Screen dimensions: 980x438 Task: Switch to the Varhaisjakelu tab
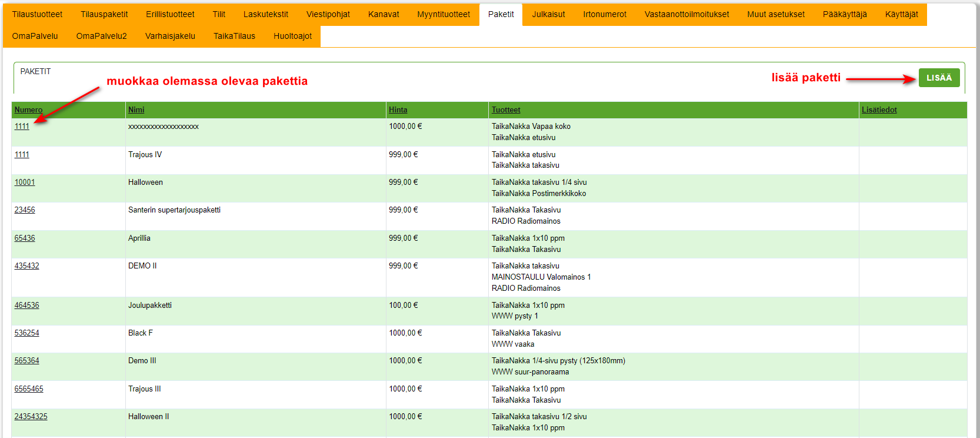point(170,36)
